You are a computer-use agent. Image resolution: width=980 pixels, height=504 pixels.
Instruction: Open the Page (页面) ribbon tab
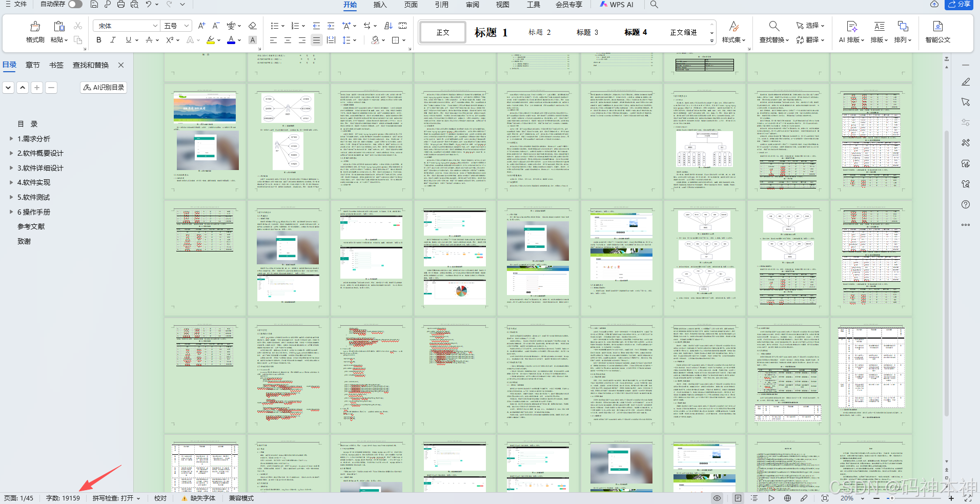(411, 5)
